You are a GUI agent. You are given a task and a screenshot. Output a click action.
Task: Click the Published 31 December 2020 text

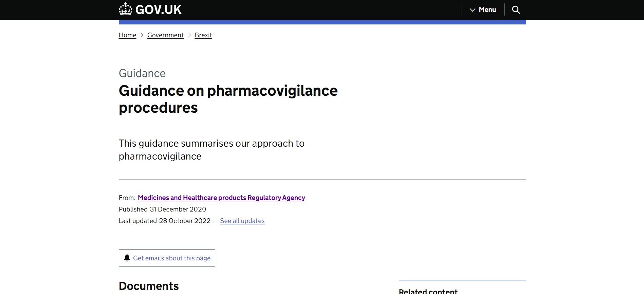coord(162,209)
